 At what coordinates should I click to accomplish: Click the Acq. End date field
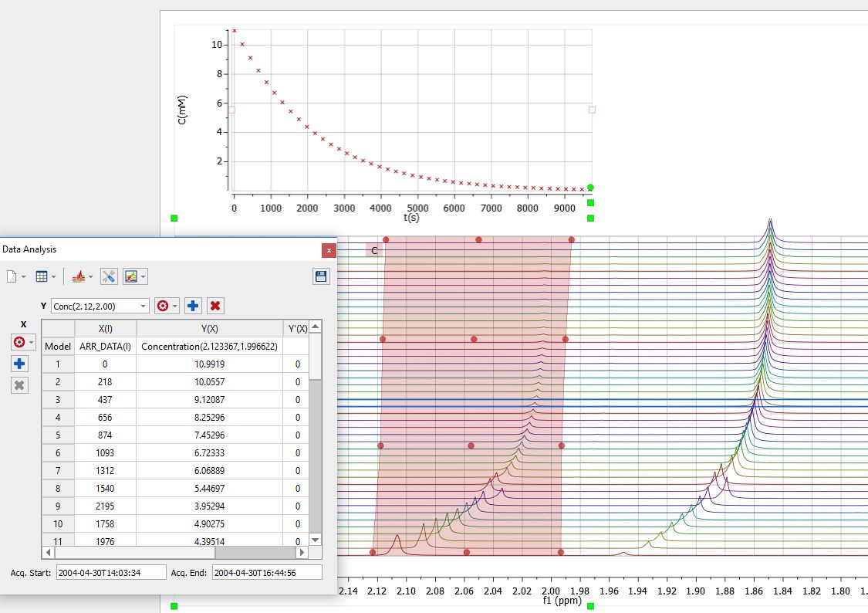point(268,573)
